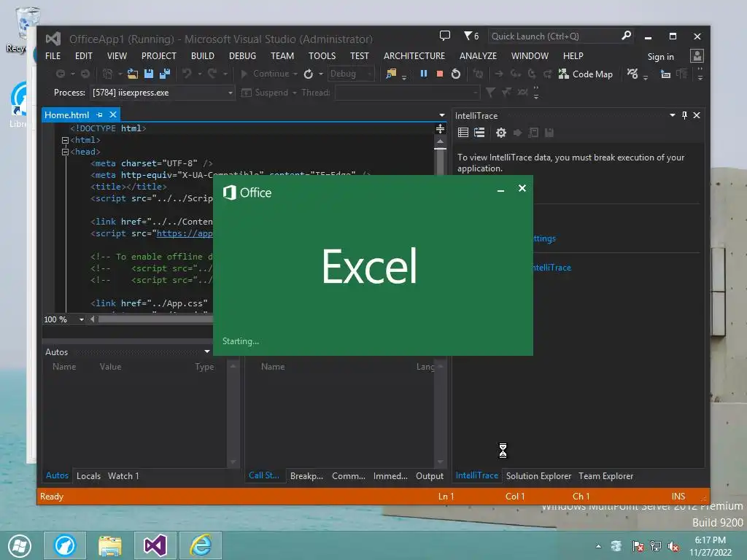Image resolution: width=747 pixels, height=560 pixels.
Task: Open Code Map from toolbar
Action: [586, 74]
